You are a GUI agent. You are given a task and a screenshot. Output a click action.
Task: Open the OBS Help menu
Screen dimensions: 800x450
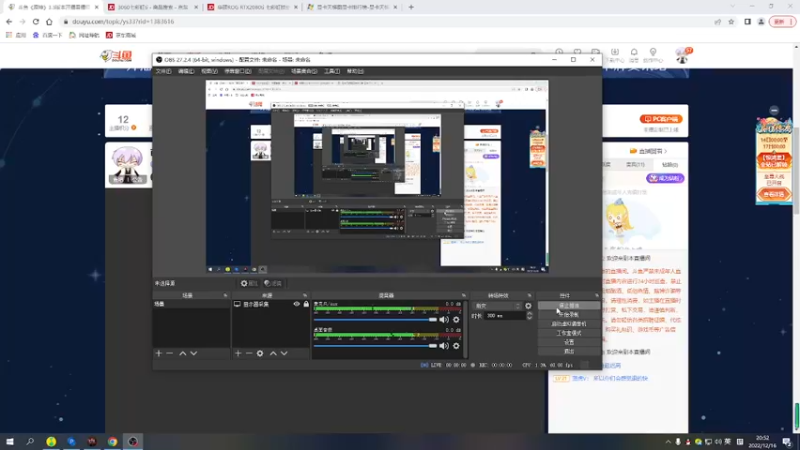coord(355,71)
